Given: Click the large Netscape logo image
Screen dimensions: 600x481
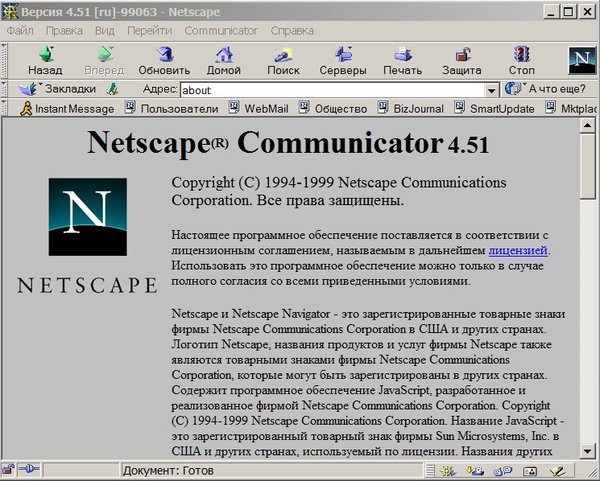Looking at the screenshot, I should [x=88, y=217].
